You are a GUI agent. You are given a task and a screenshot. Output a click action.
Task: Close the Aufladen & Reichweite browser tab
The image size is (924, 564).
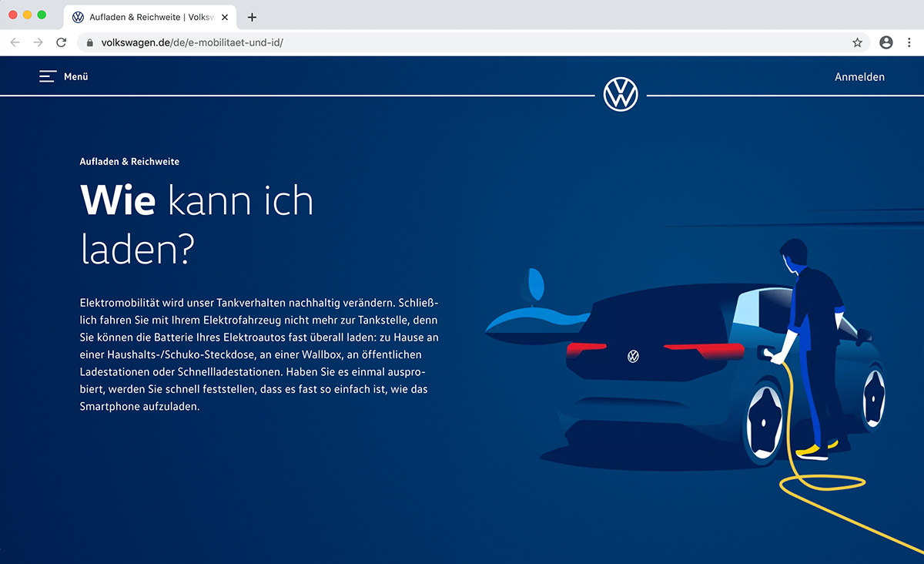tap(225, 17)
